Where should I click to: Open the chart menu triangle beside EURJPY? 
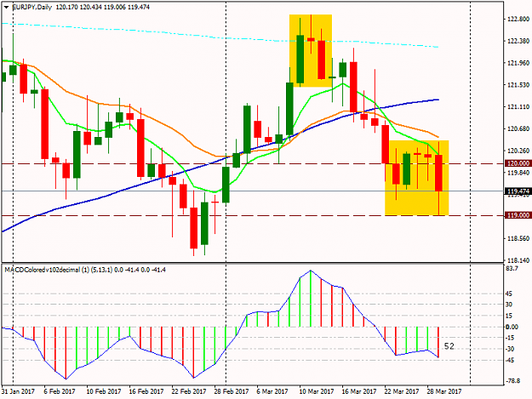[x=7, y=7]
